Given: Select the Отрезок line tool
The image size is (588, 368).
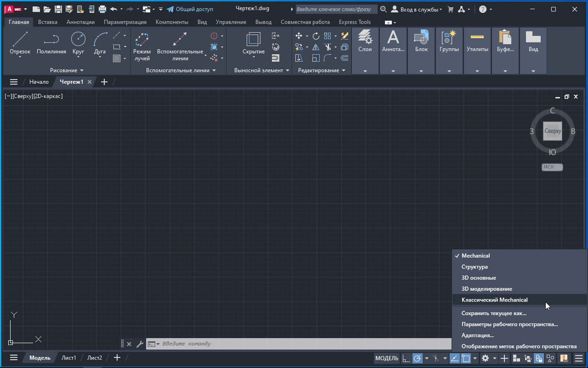Looking at the screenshot, I should pyautogui.click(x=20, y=44).
